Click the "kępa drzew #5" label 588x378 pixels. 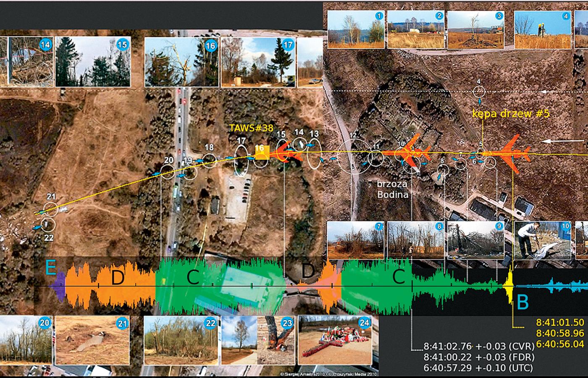tap(511, 113)
